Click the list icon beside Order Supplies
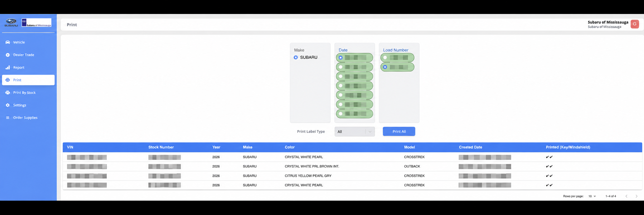 click(8, 118)
